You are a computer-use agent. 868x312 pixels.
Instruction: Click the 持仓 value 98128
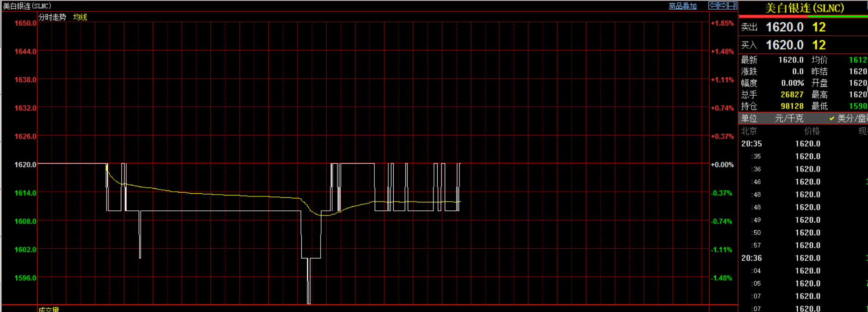pyautogui.click(x=792, y=106)
